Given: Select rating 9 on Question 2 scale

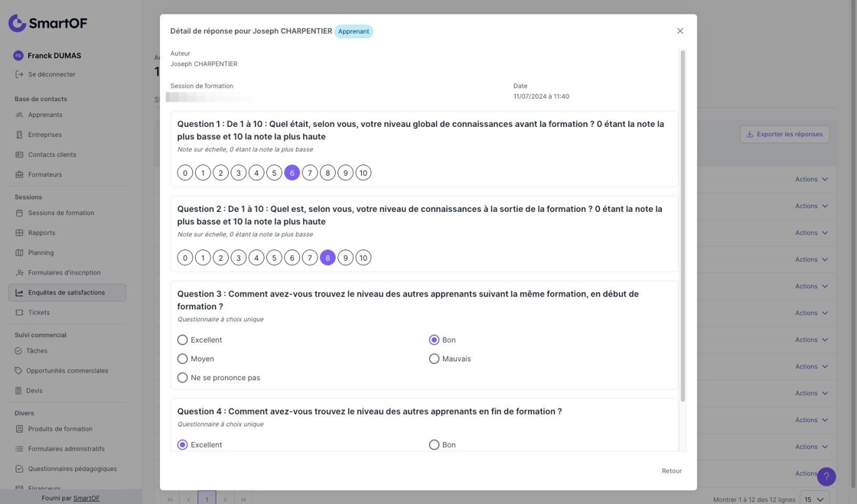Looking at the screenshot, I should tap(345, 258).
